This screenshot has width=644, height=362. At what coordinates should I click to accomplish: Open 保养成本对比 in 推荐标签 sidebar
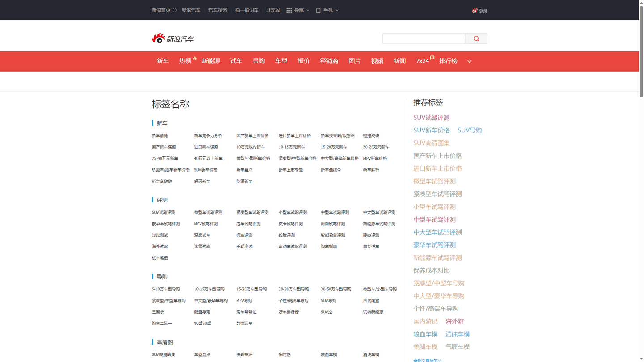(x=432, y=270)
